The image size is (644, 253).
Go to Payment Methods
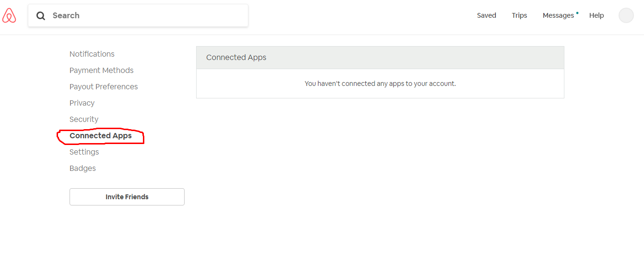point(102,70)
